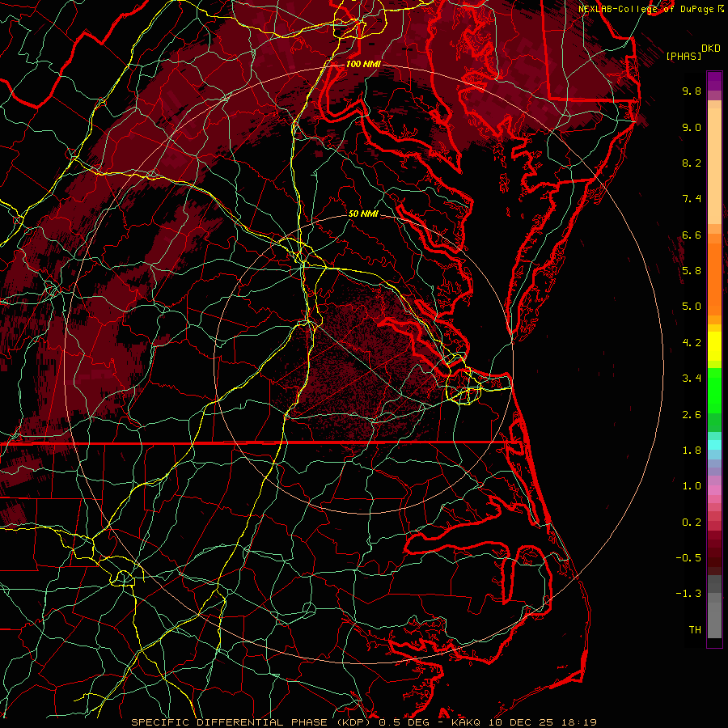Click the 100 NMI range ring label
Screen dimensions: 728x728
(363, 64)
